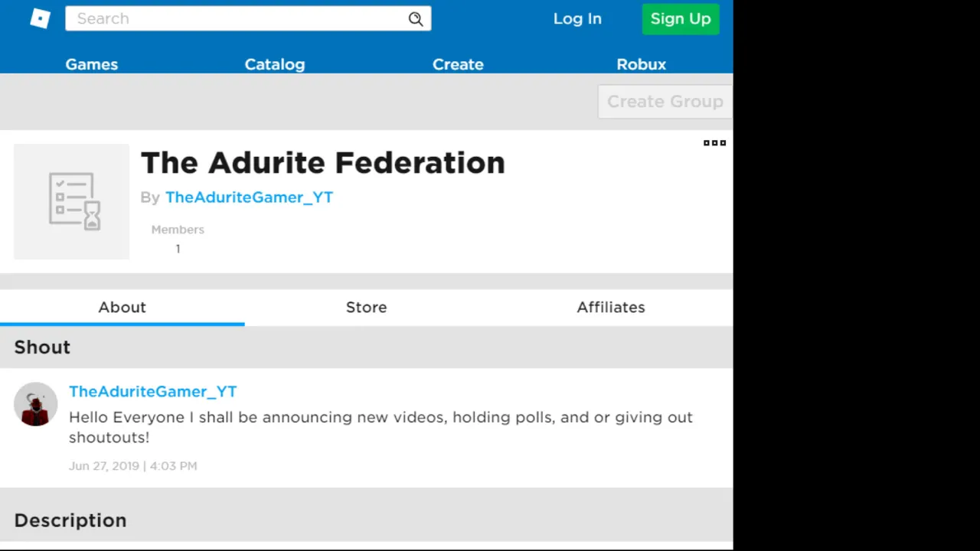Click the shout message text
Image resolution: width=980 pixels, height=551 pixels.
pos(381,427)
